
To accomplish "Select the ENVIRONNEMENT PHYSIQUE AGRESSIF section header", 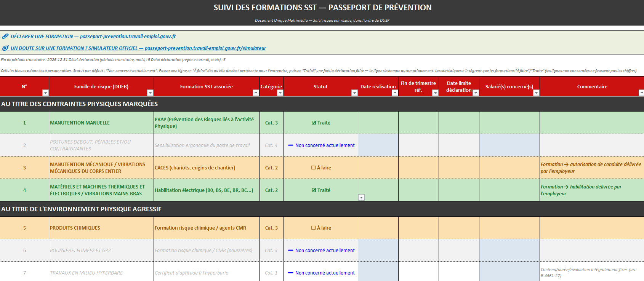I will point(322,209).
